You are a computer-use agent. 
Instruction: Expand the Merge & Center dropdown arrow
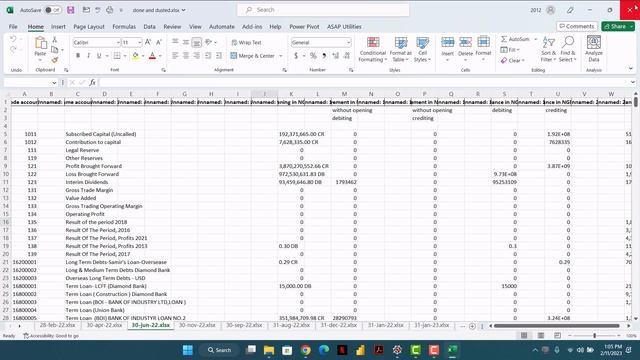[x=281, y=56]
